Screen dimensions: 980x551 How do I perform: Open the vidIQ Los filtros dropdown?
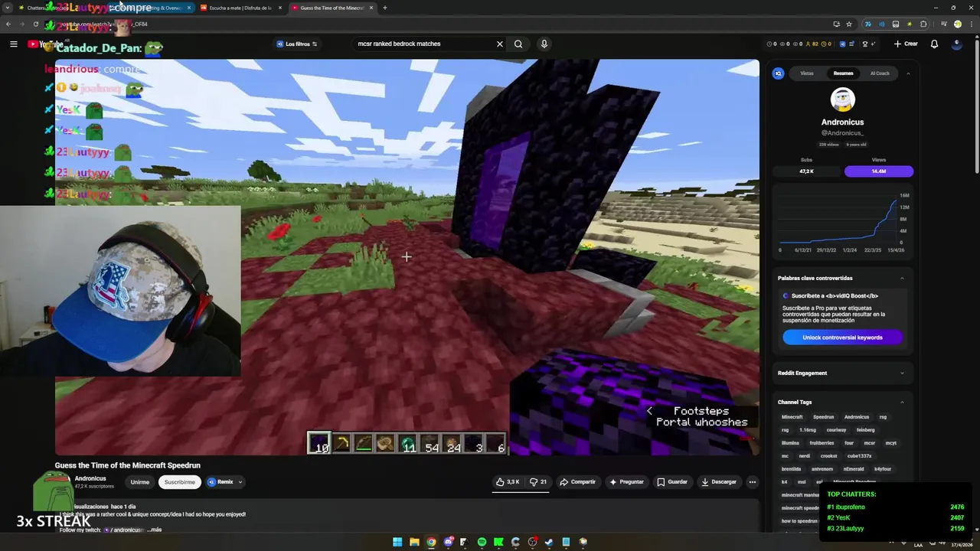[x=296, y=44]
